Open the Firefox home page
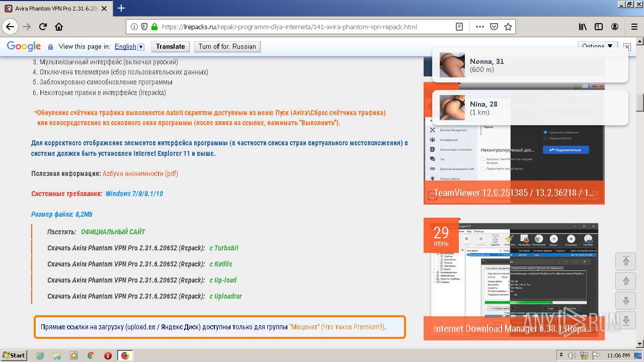 click(x=59, y=27)
